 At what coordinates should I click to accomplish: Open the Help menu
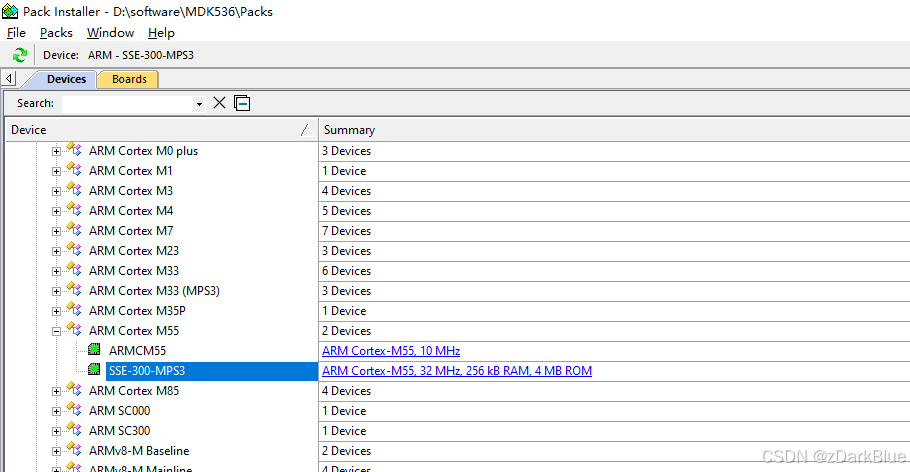click(161, 33)
